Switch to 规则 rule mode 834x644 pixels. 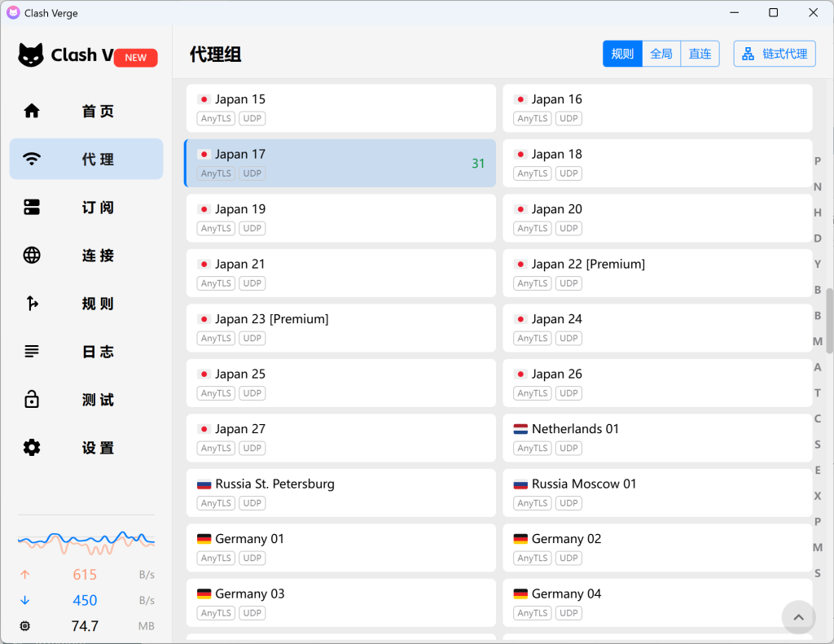tap(622, 54)
